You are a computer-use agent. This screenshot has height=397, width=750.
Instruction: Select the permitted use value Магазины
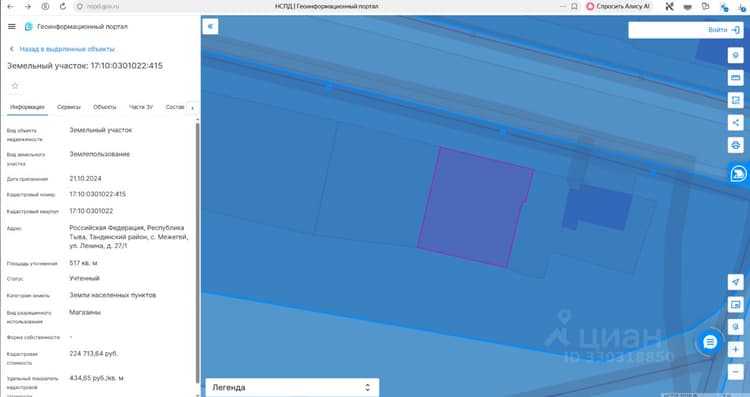[85, 312]
